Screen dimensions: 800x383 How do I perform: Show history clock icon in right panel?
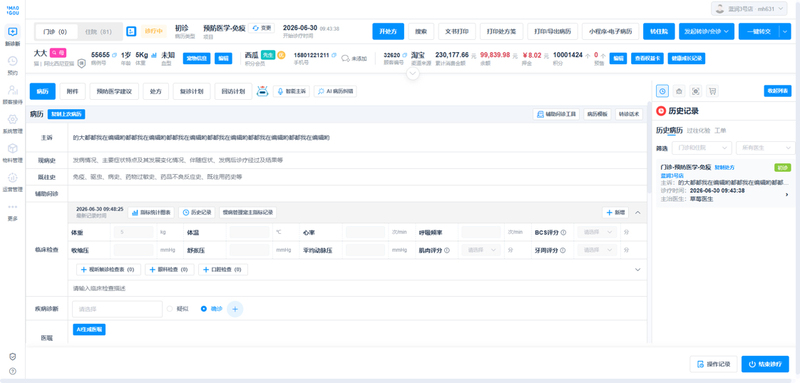click(662, 91)
